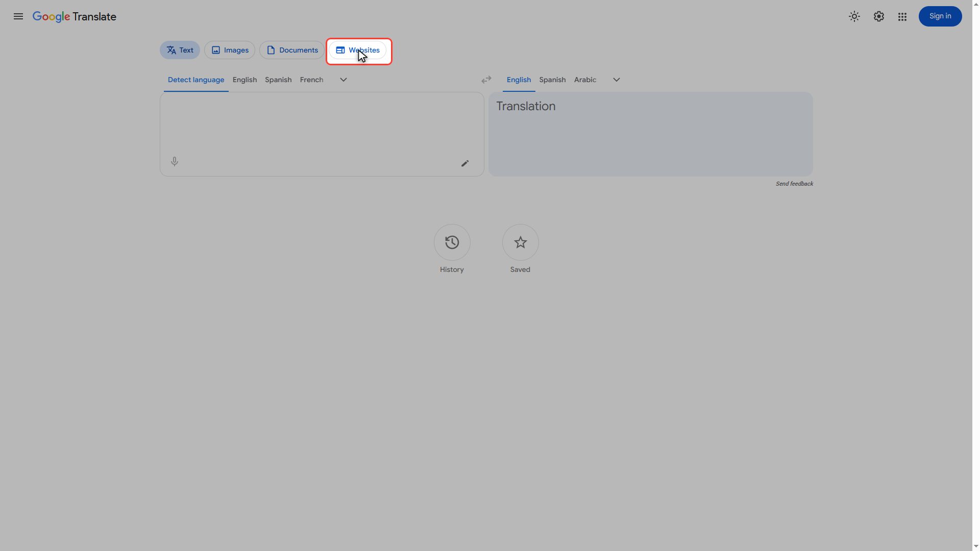Set source language to Spanish
Screen dimensions: 980x551
(278, 80)
